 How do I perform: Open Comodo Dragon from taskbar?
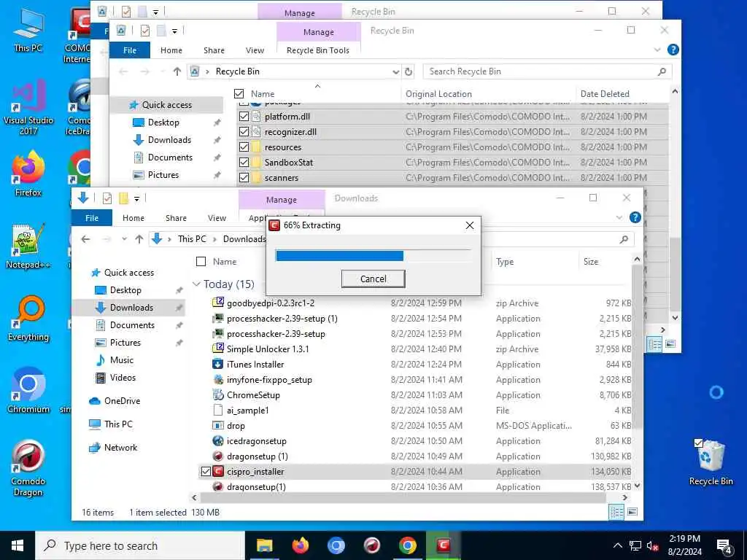pyautogui.click(x=371, y=545)
